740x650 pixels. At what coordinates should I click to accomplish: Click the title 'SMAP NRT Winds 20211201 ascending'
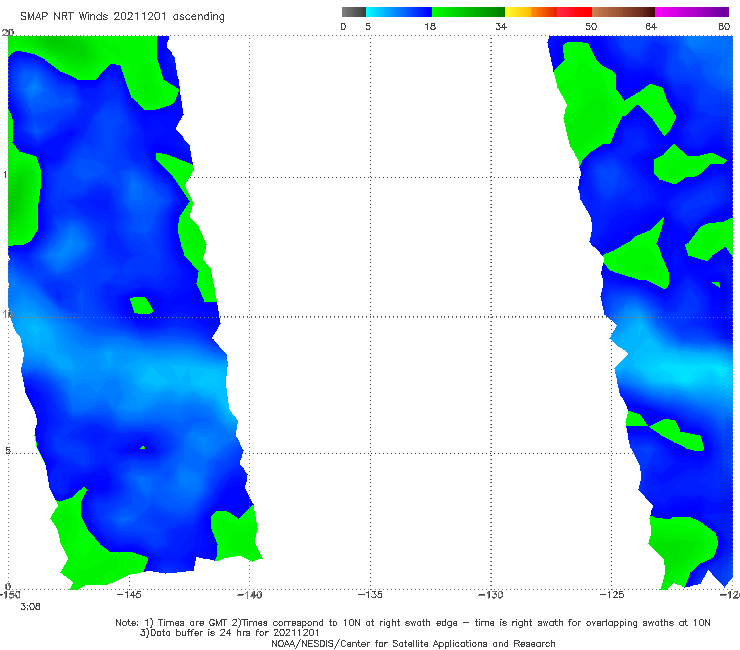point(122,17)
